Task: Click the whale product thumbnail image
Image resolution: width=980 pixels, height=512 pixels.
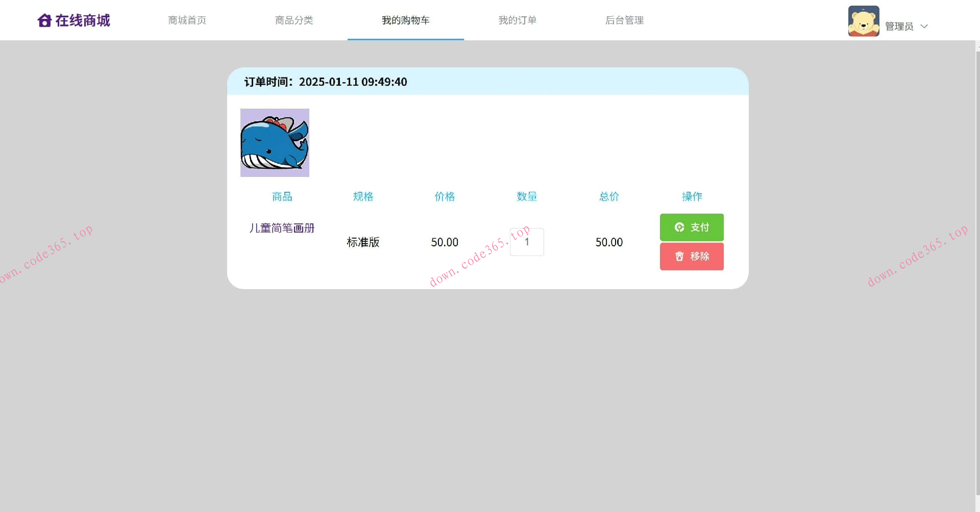Action: [275, 142]
